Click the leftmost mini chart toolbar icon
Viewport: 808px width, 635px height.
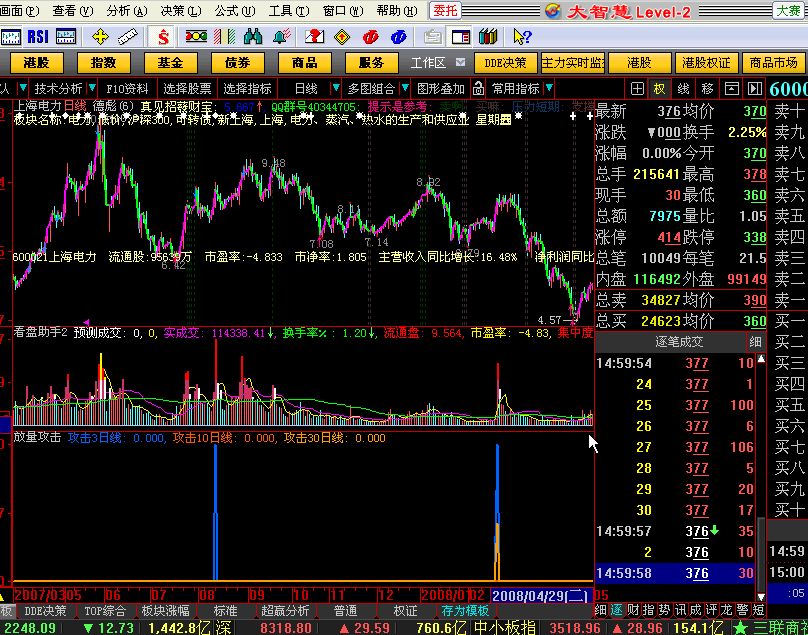click(11, 37)
